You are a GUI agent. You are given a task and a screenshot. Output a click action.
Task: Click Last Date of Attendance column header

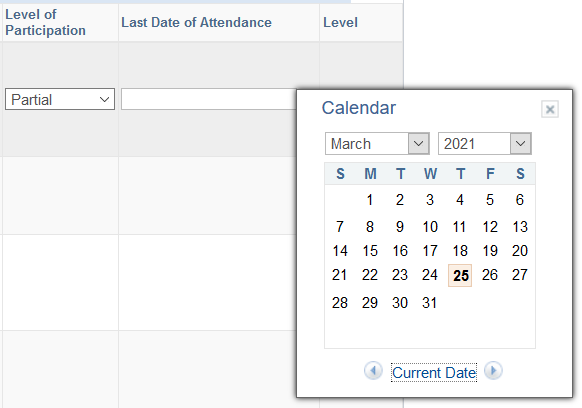[x=196, y=23]
